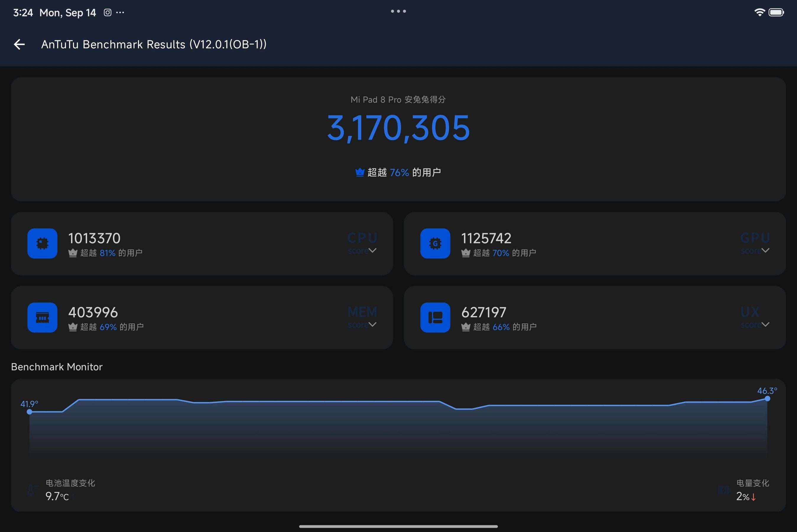
Task: Tap the MEM score 403996
Action: coord(93,312)
